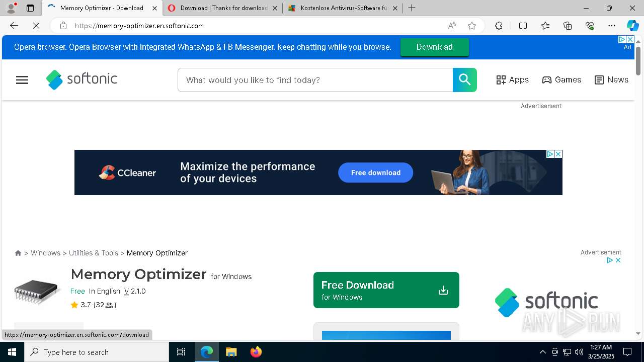The height and width of the screenshot is (362, 644).
Task: Click the Memory Optimizer title
Action: (x=138, y=274)
